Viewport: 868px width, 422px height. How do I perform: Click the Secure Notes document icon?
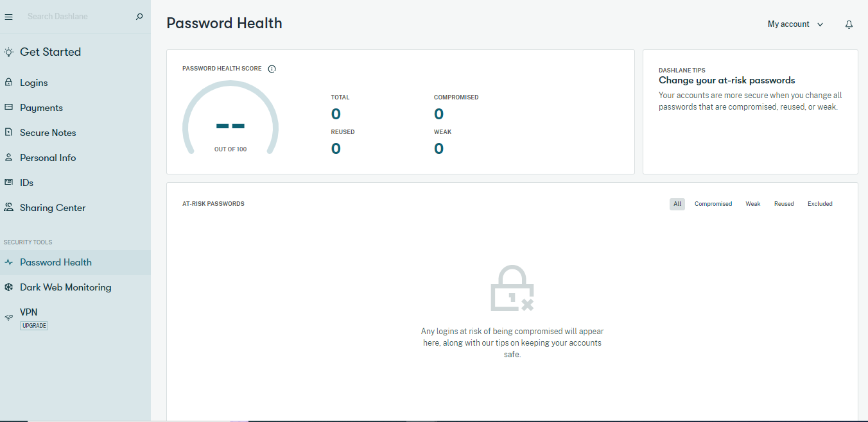[8, 132]
